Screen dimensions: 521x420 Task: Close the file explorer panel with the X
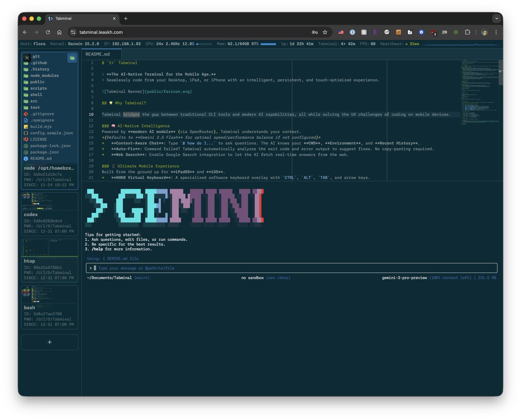tap(26, 57)
